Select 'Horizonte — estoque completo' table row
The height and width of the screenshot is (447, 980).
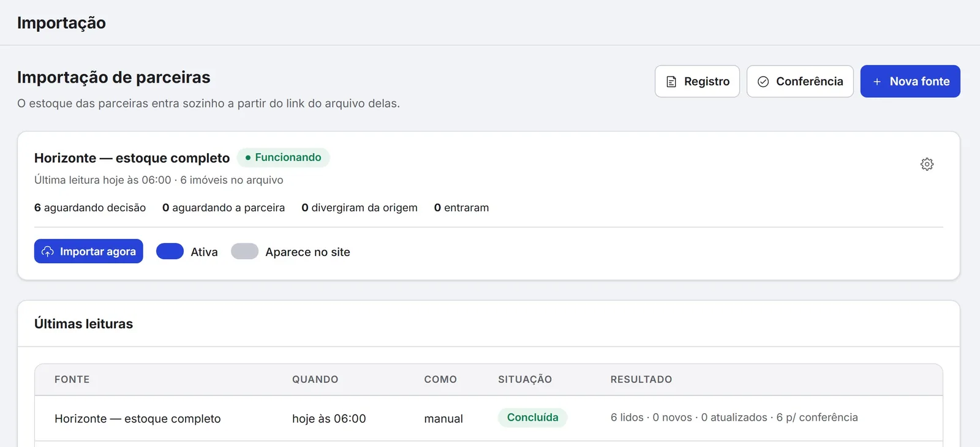click(x=489, y=418)
